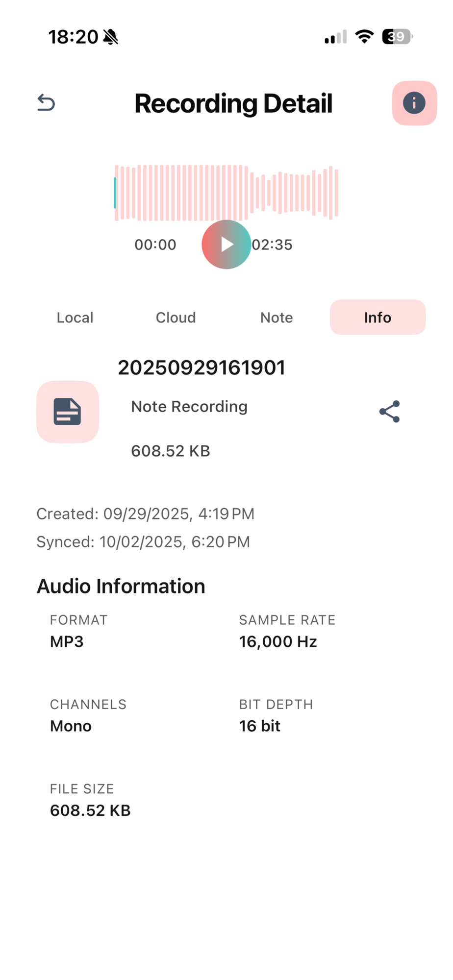
Task: Click the 16 bit depth value
Action: (x=260, y=726)
